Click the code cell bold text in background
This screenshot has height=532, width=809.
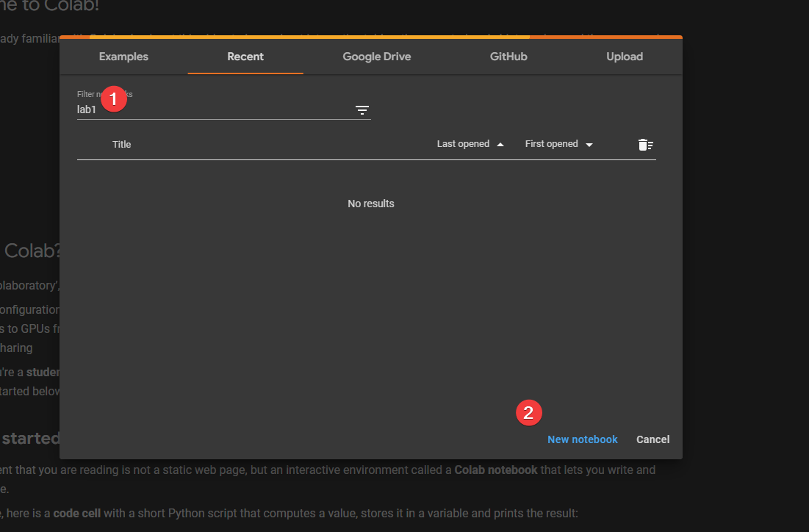(x=78, y=514)
